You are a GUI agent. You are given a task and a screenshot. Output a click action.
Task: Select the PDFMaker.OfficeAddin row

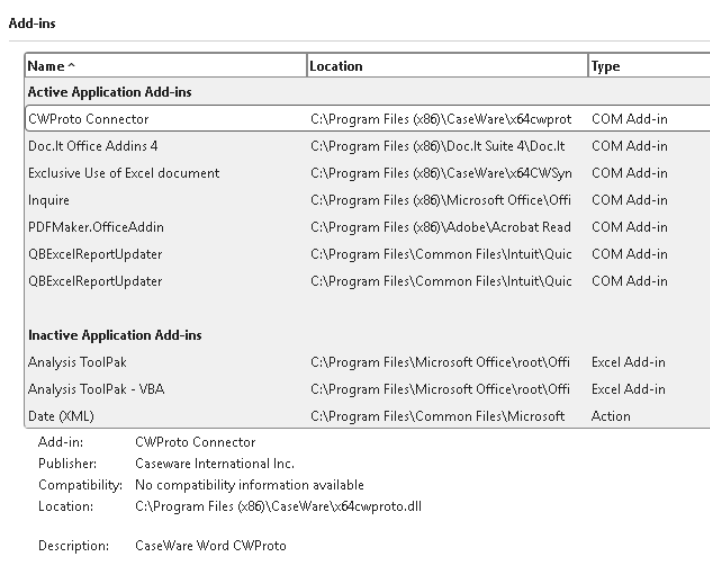[368, 227]
